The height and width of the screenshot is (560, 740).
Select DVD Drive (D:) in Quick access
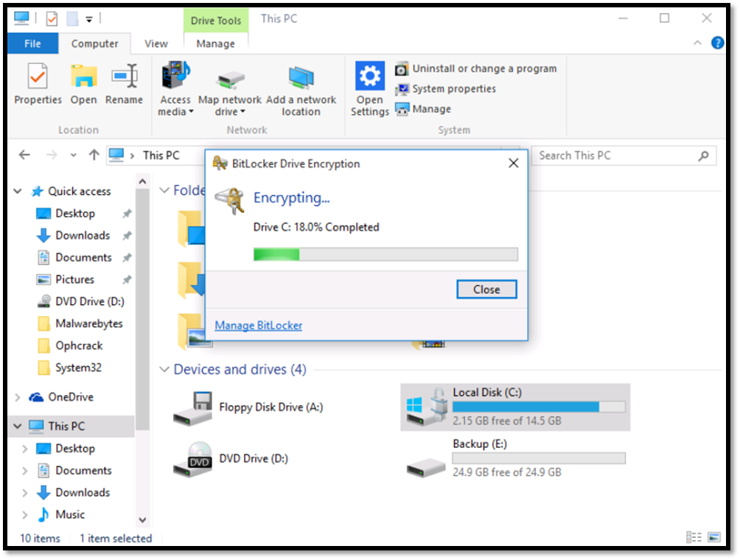(x=90, y=301)
